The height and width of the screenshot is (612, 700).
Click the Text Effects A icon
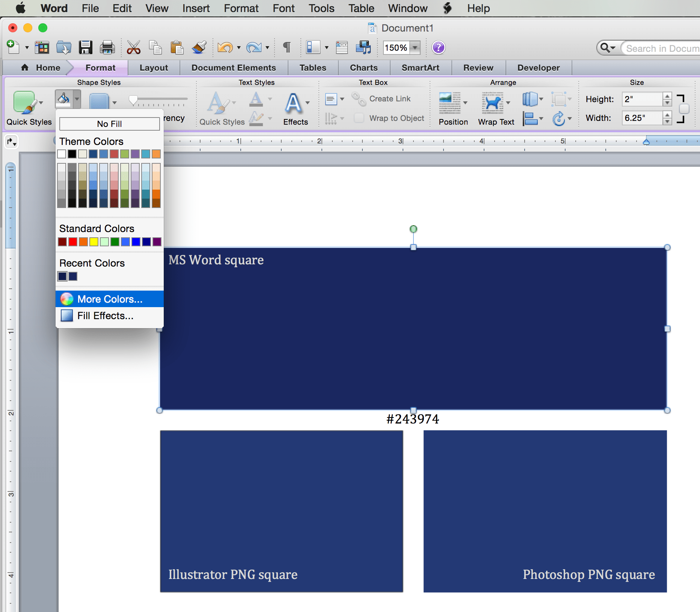point(294,103)
